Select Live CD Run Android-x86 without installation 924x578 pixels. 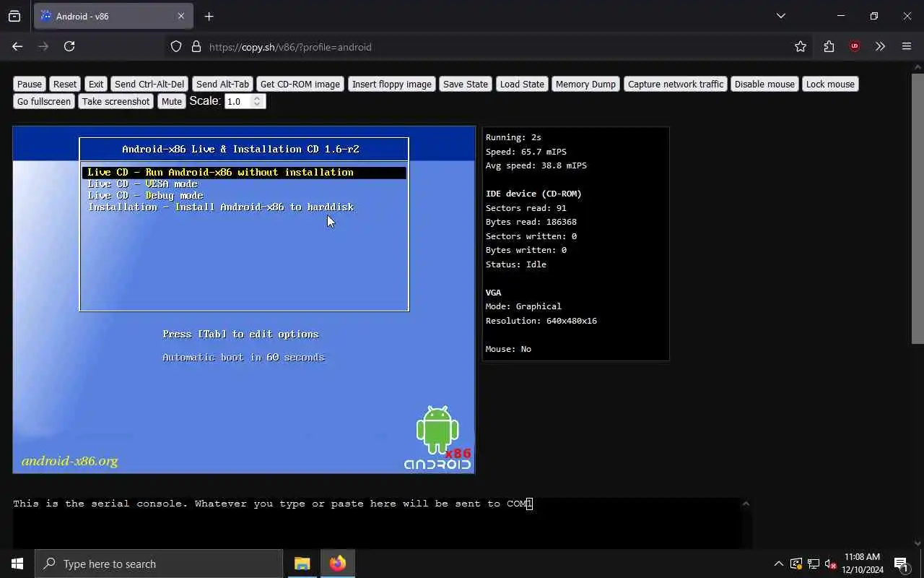(x=244, y=172)
